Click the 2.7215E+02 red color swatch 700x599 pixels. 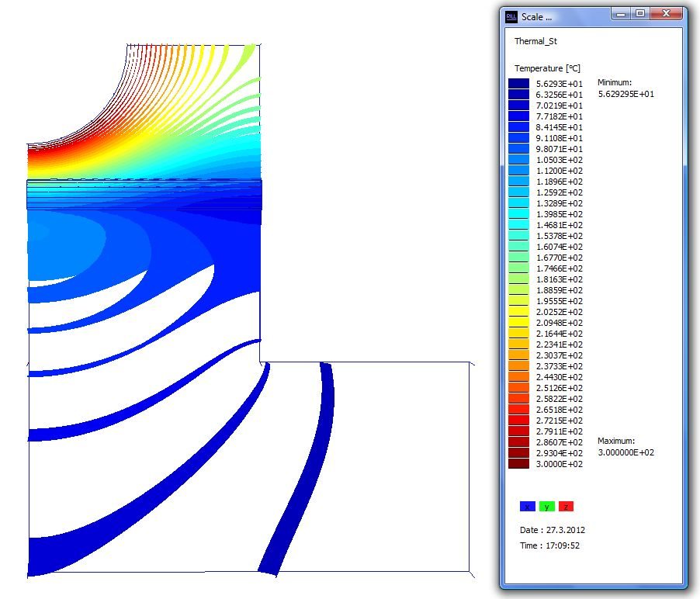[518, 421]
